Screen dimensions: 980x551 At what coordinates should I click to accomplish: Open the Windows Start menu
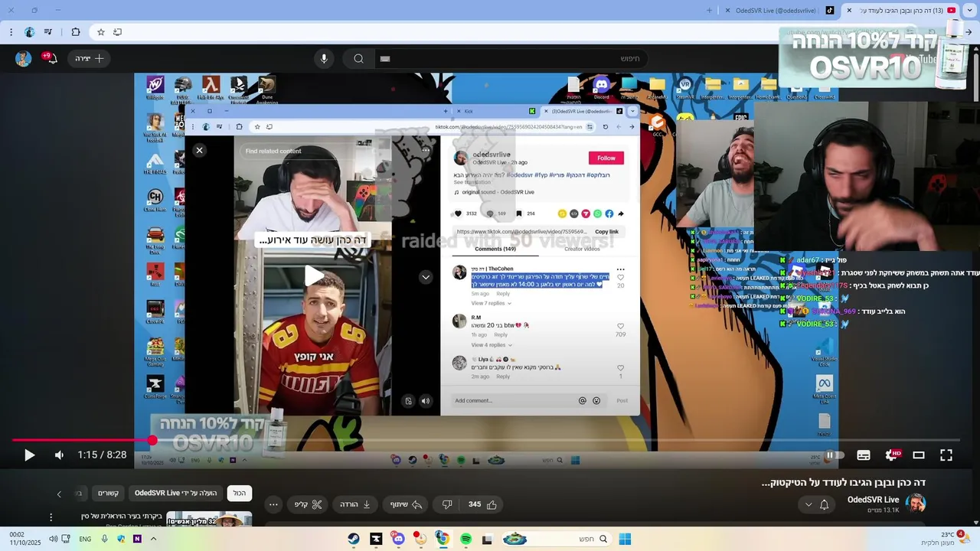[x=625, y=539]
